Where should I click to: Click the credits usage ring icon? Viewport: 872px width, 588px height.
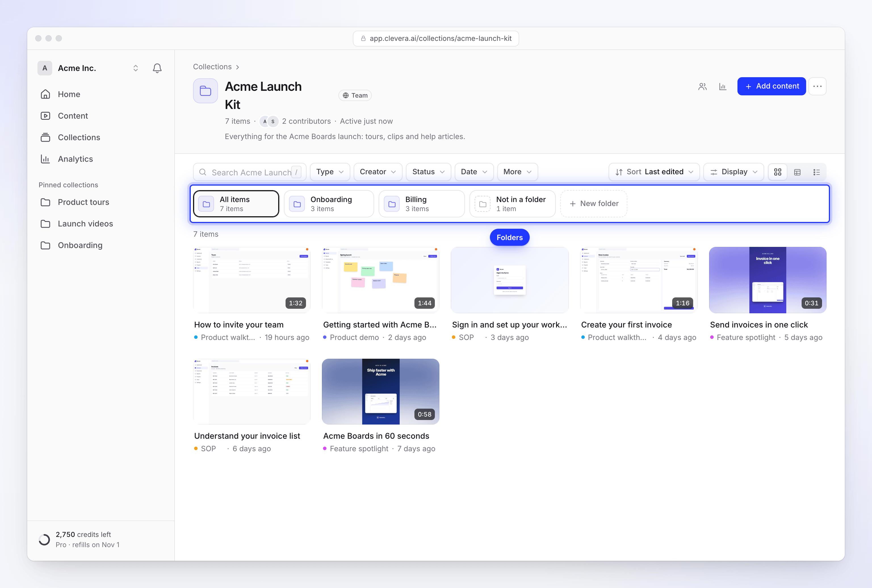click(44, 539)
